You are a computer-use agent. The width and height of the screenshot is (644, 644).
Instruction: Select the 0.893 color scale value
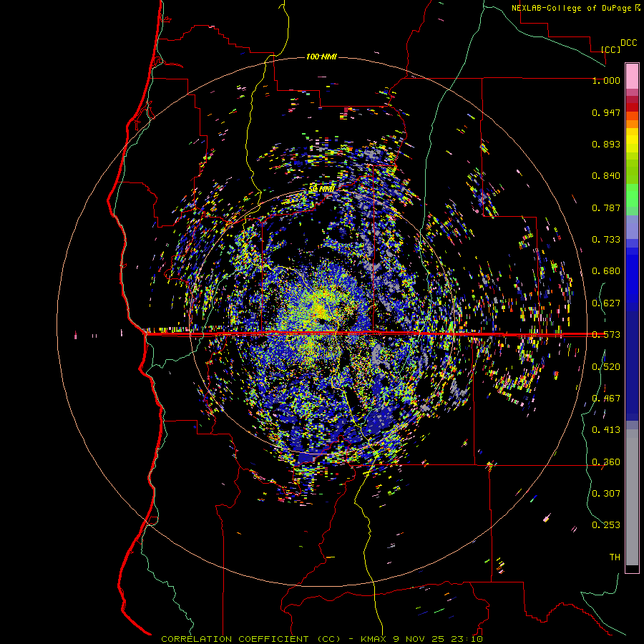point(606,144)
